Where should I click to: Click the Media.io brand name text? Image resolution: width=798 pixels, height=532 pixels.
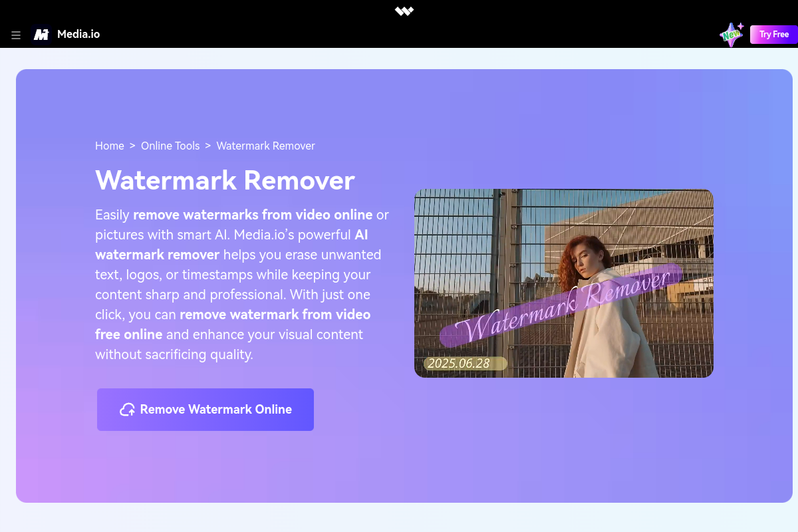pyautogui.click(x=78, y=35)
